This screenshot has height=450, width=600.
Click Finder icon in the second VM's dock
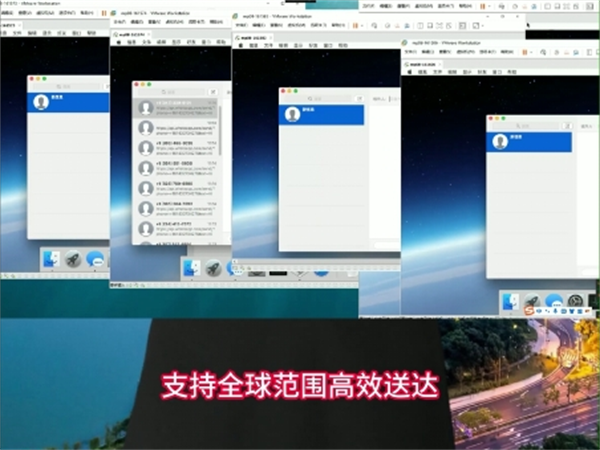coord(189,268)
